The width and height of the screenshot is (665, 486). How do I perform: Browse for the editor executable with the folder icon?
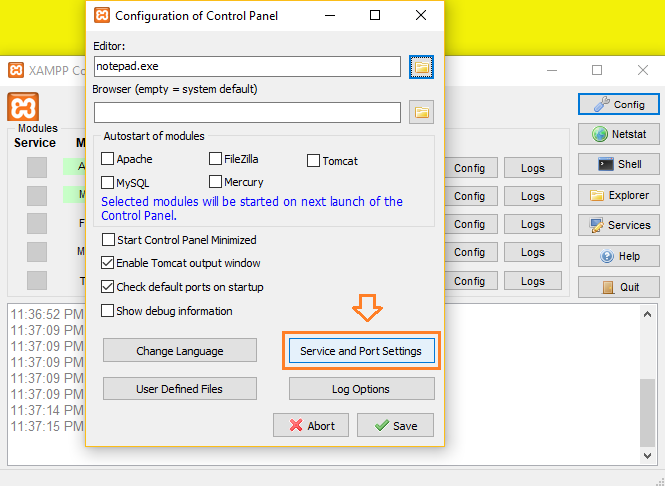421,67
